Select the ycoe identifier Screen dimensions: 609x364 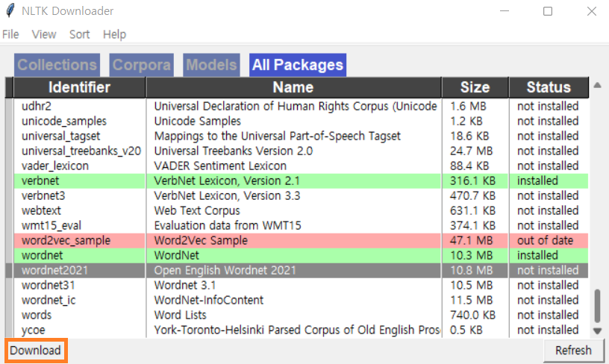pyautogui.click(x=34, y=330)
